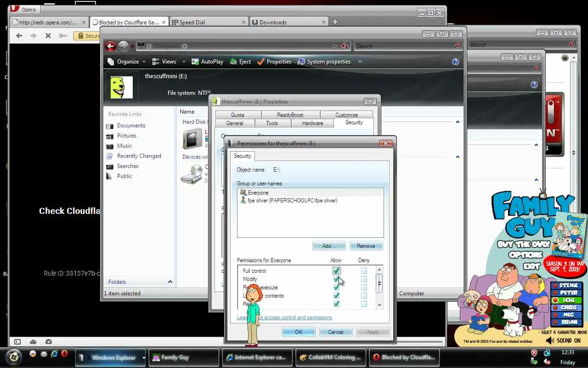Check Deny for Modify
Image resolution: width=588 pixels, height=368 pixels.
[x=364, y=279]
